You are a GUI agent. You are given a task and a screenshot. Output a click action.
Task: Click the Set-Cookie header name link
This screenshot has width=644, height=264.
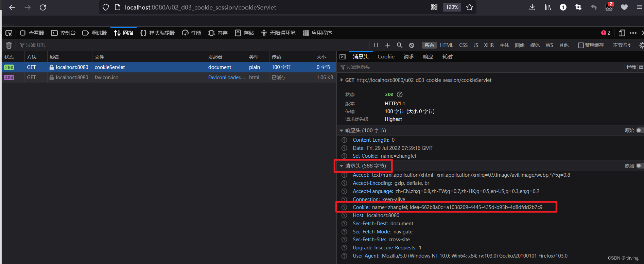[365, 156]
